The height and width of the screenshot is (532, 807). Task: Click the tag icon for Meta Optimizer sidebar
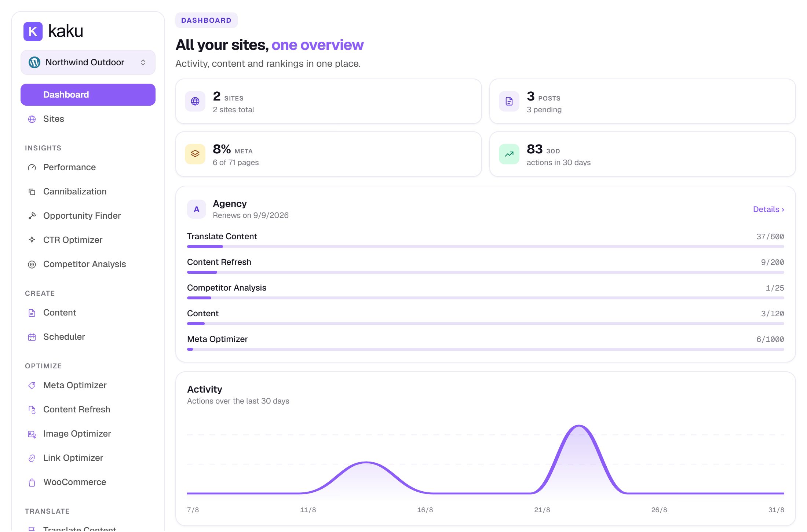32,386
